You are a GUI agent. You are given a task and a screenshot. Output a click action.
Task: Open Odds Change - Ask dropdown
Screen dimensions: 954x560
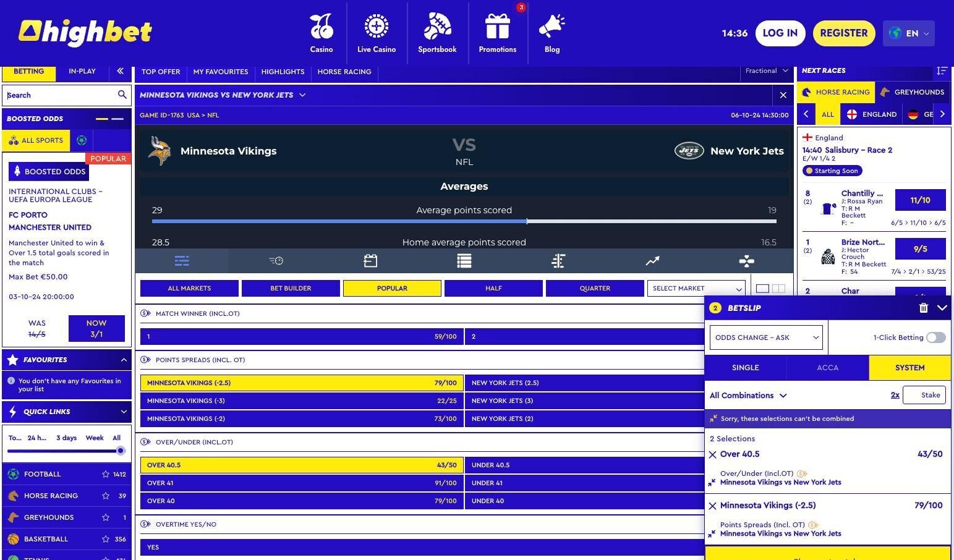[766, 337]
